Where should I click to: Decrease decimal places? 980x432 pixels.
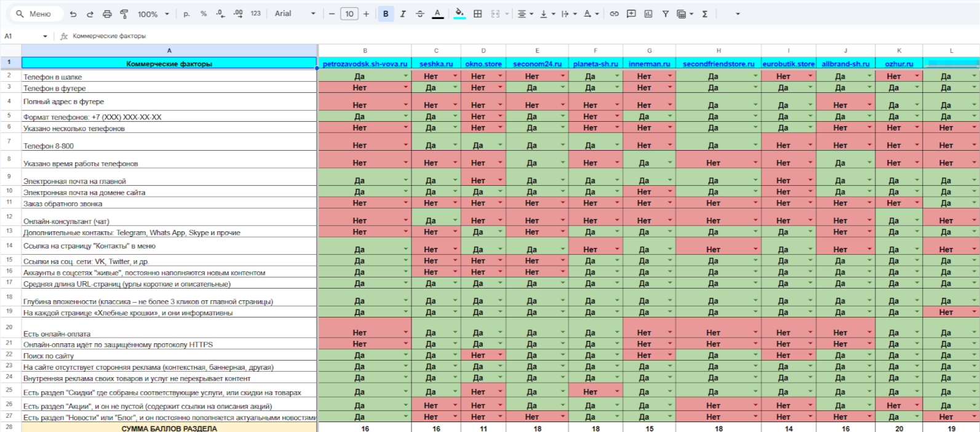(220, 14)
